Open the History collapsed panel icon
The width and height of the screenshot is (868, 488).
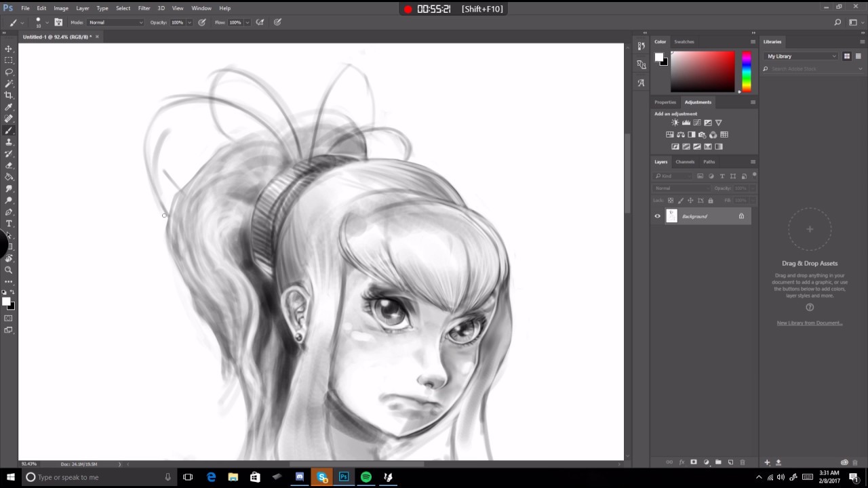641,46
